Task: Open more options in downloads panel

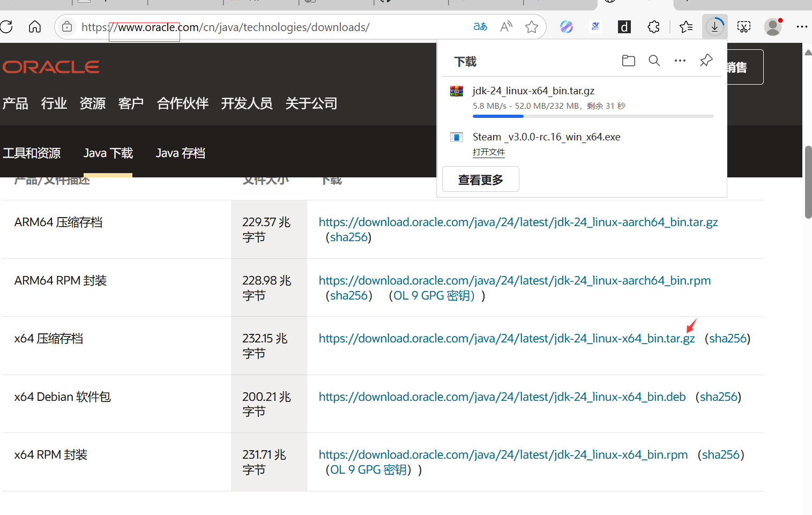Action: pyautogui.click(x=680, y=61)
